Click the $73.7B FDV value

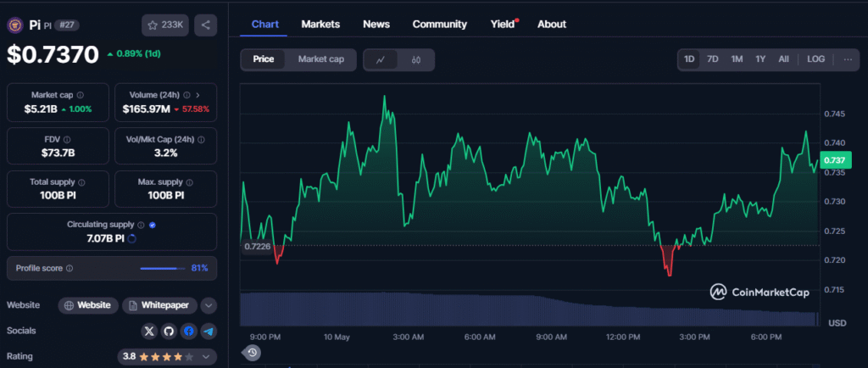click(58, 153)
